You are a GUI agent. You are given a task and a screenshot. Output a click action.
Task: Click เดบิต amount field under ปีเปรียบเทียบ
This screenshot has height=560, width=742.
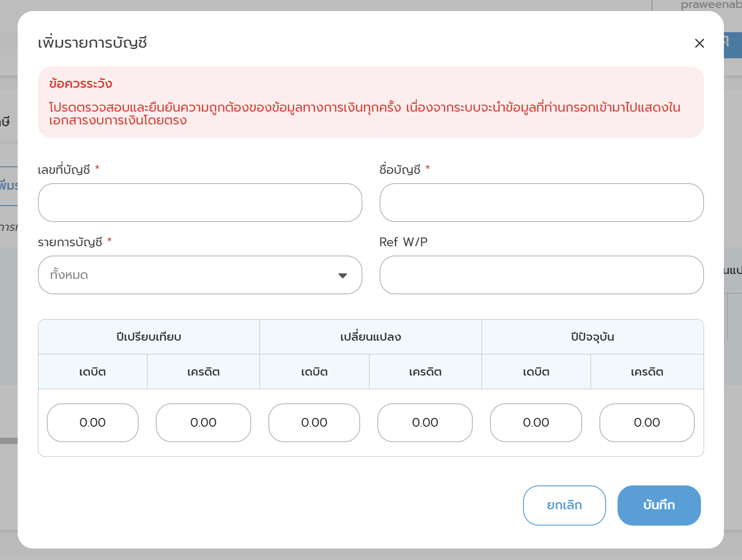[93, 422]
